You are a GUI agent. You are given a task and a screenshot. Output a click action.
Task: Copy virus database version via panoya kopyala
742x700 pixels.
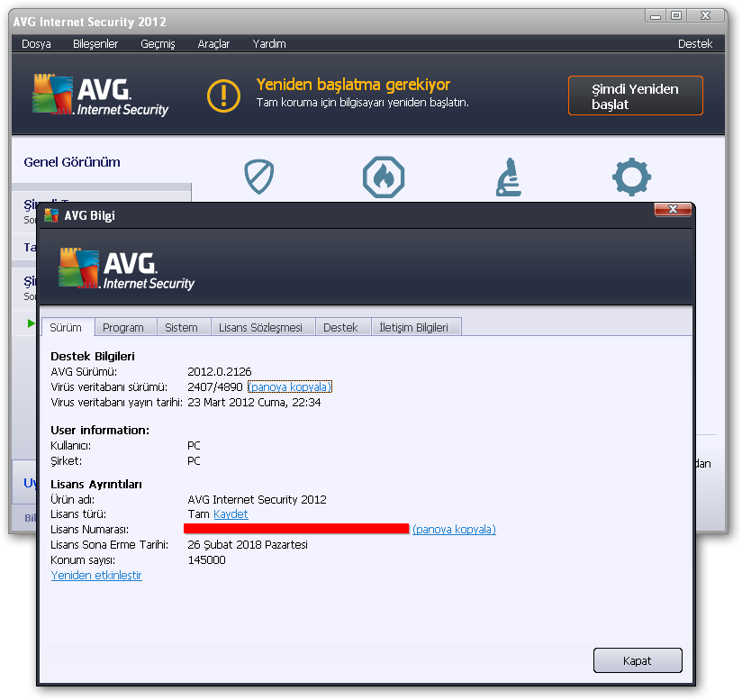pyautogui.click(x=290, y=386)
